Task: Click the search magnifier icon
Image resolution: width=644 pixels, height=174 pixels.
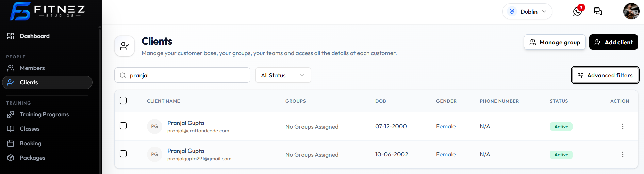Action: 123,75
